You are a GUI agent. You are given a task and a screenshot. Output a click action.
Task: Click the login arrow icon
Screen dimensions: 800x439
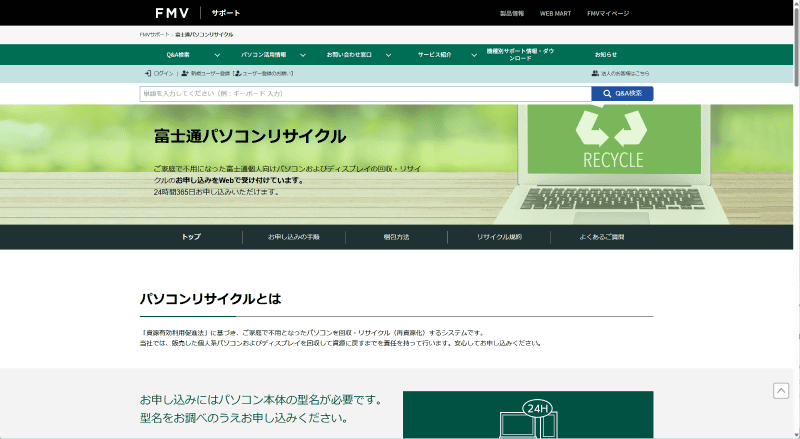tap(147, 74)
